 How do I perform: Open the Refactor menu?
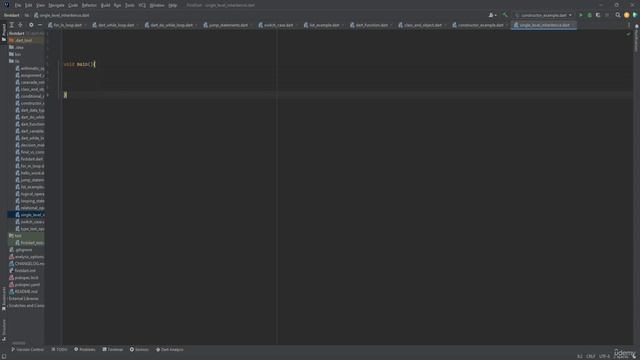tap(89, 5)
